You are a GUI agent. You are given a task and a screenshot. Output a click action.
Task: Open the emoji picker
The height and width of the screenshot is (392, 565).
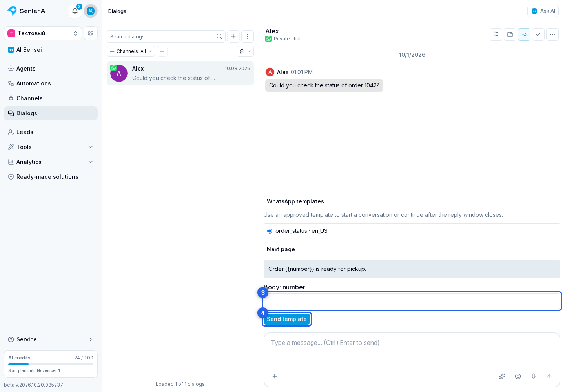click(518, 376)
